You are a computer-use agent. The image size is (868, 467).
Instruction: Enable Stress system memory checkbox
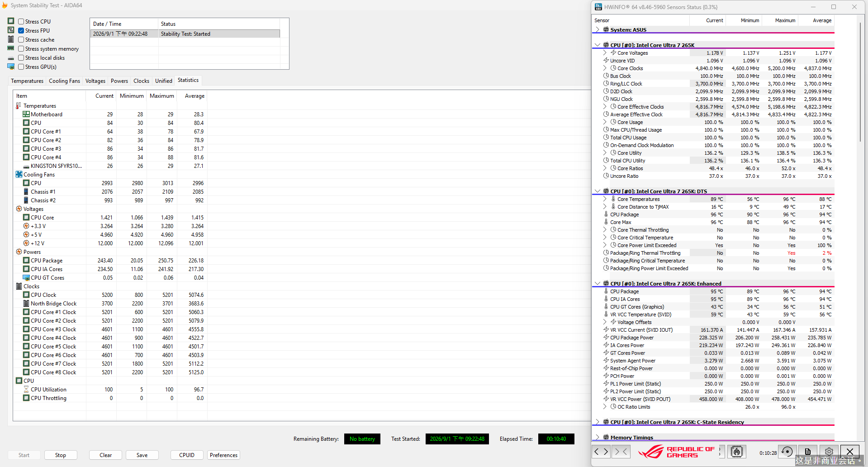tap(21, 48)
